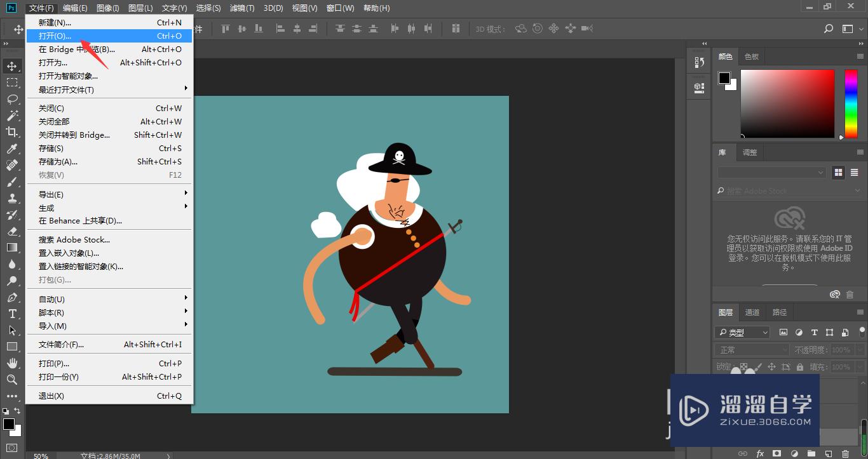Toggle the type layer filter
Viewport: 868px width, 459px height.
coord(814,332)
